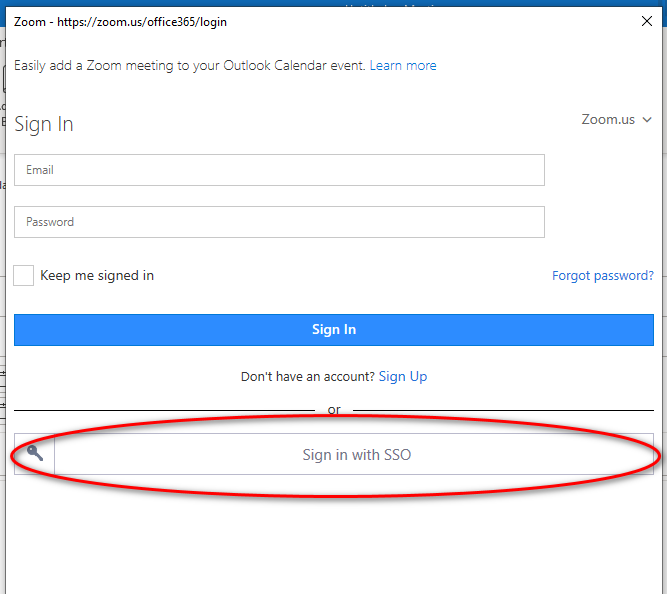The height and width of the screenshot is (594, 667).
Task: Click Sign in with SSO button
Action: click(334, 454)
